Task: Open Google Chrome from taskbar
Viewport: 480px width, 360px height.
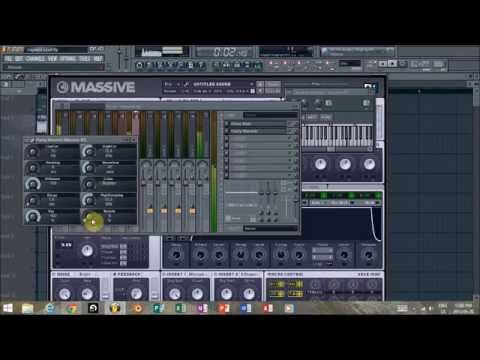Action: pos(71,308)
